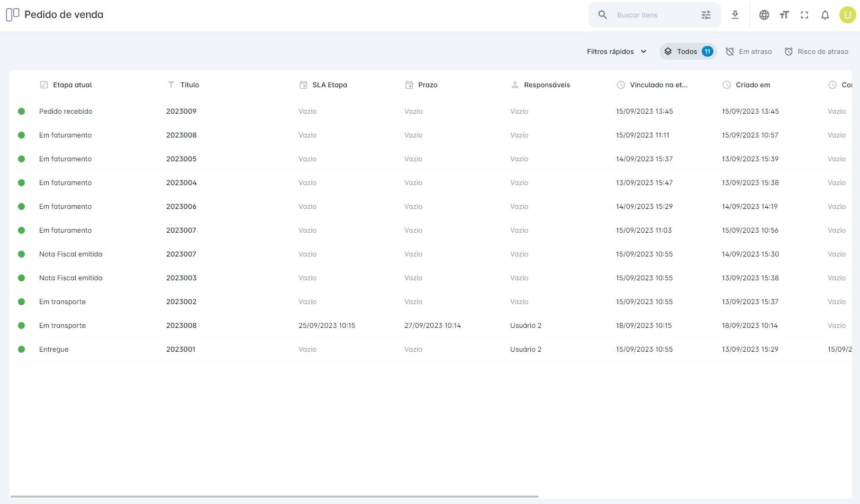Click the Criado em header clock icon

click(x=727, y=85)
